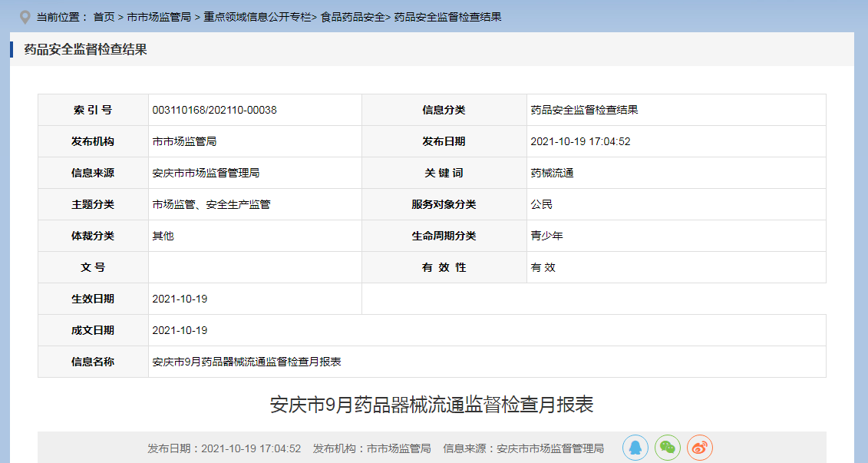Click the 发布机构 label cell
The width and height of the screenshot is (868, 463).
(x=93, y=142)
